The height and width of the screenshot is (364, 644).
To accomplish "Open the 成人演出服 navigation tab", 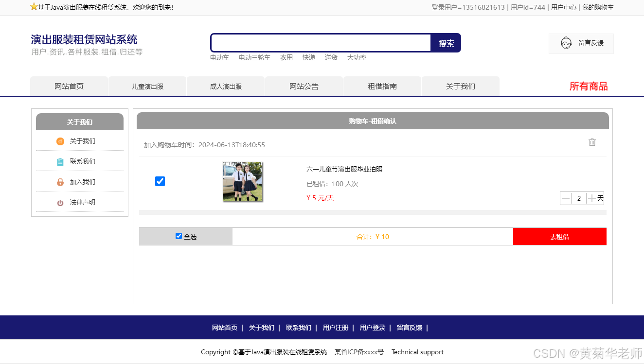I will click(x=226, y=87).
